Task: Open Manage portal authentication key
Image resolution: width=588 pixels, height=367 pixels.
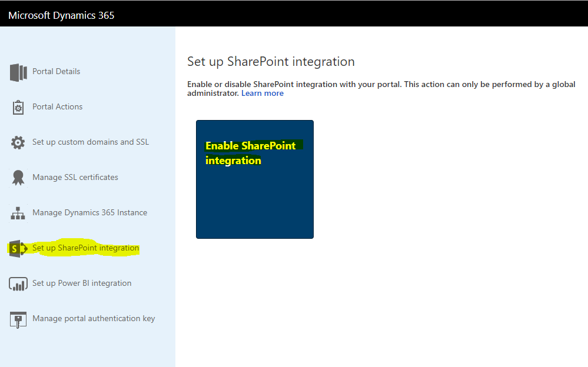Action: pos(93,318)
